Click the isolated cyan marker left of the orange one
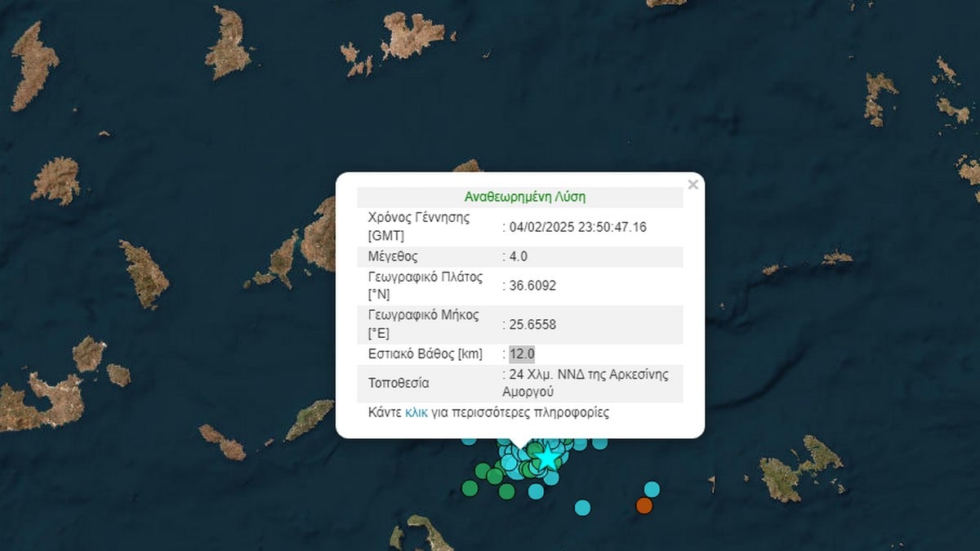The width and height of the screenshot is (980, 551). (x=582, y=508)
